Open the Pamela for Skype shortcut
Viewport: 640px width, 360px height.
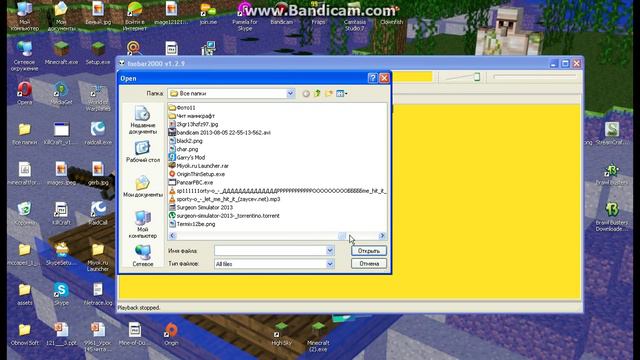point(245,16)
